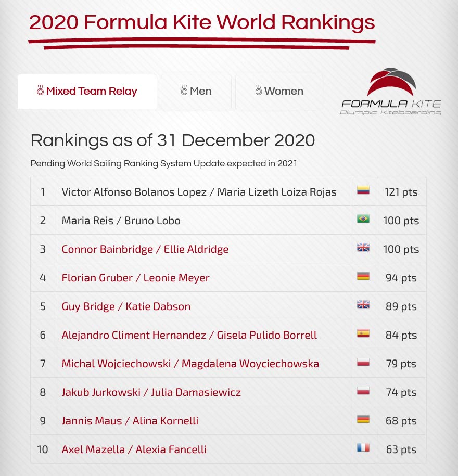Click the Spain flag icon in rank 6
The width and height of the screenshot is (458, 476).
pyautogui.click(x=363, y=333)
